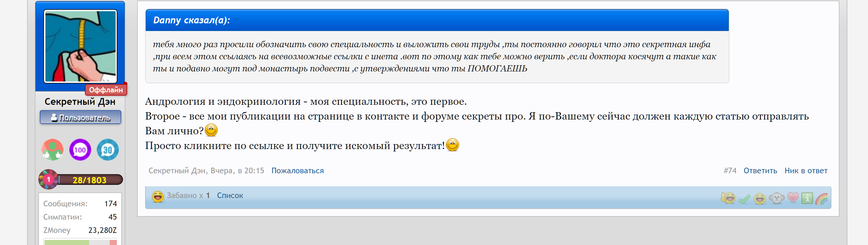This screenshot has width=868, height=245.
Task: Click the blue 30 messages badge
Action: point(107,150)
